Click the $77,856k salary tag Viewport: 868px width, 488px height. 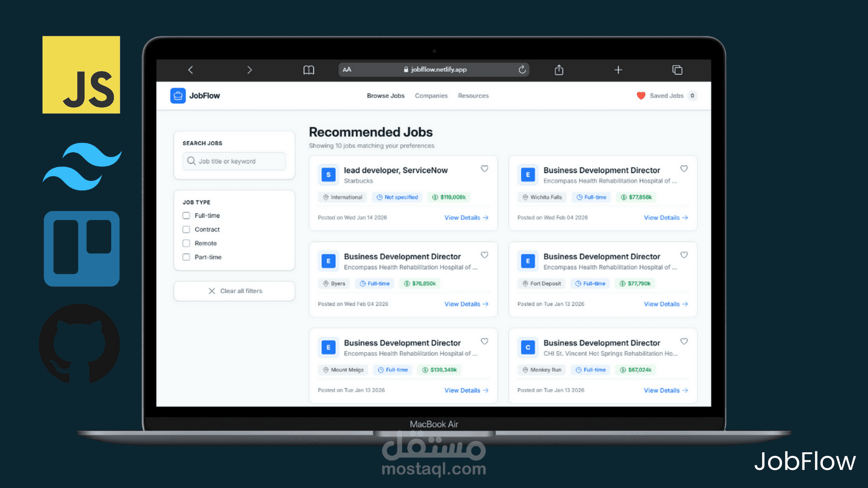(636, 197)
